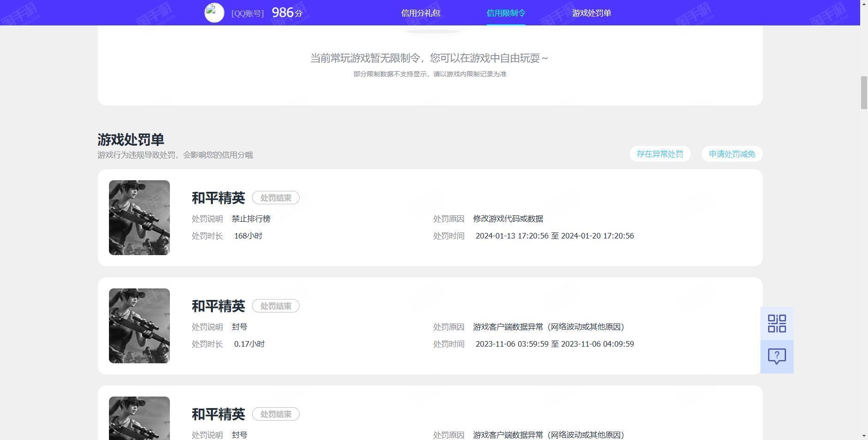Image resolution: width=868 pixels, height=440 pixels.
Task: Click the 禁止排行榜 penalty description
Action: coord(251,219)
